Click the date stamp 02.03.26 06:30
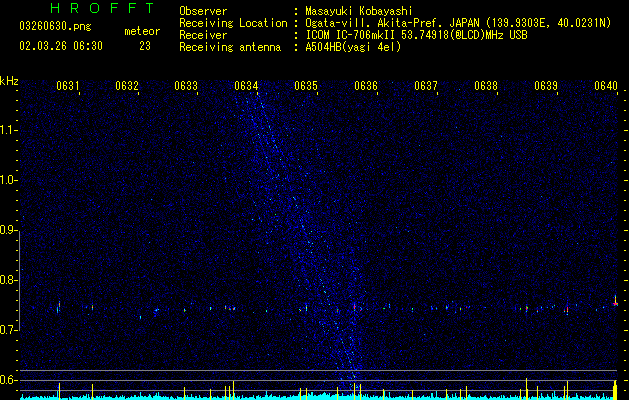629x400 pixels. click(x=61, y=46)
